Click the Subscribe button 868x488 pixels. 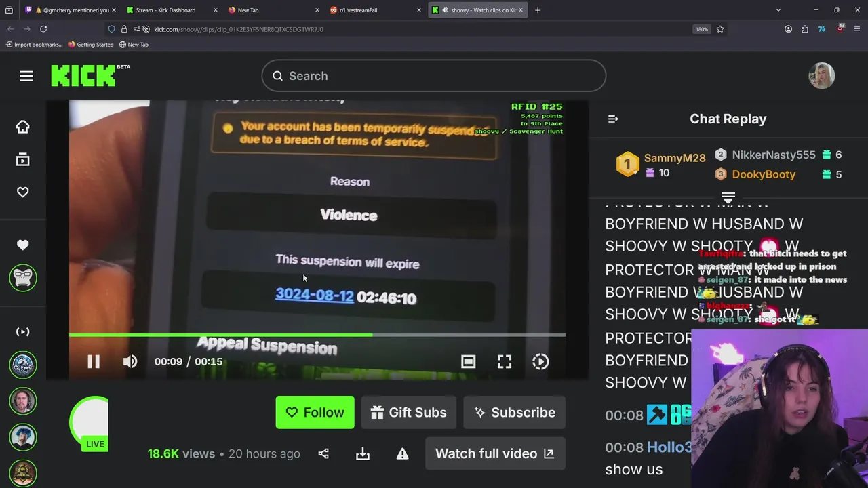pos(515,412)
